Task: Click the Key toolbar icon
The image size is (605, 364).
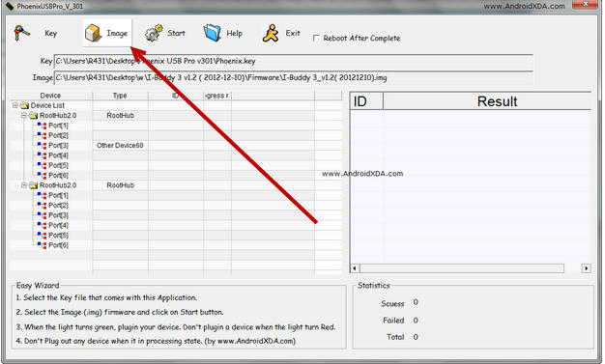Action: (x=21, y=33)
